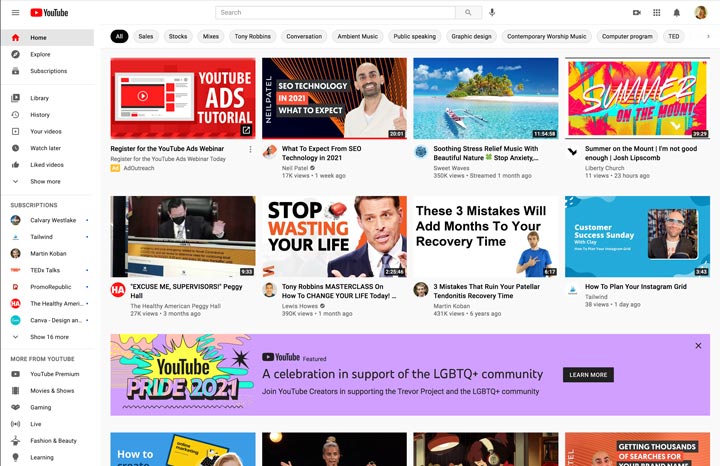Viewport: 720px width, 466px height.
Task: Open Learning in the sidebar
Action: pos(48,457)
